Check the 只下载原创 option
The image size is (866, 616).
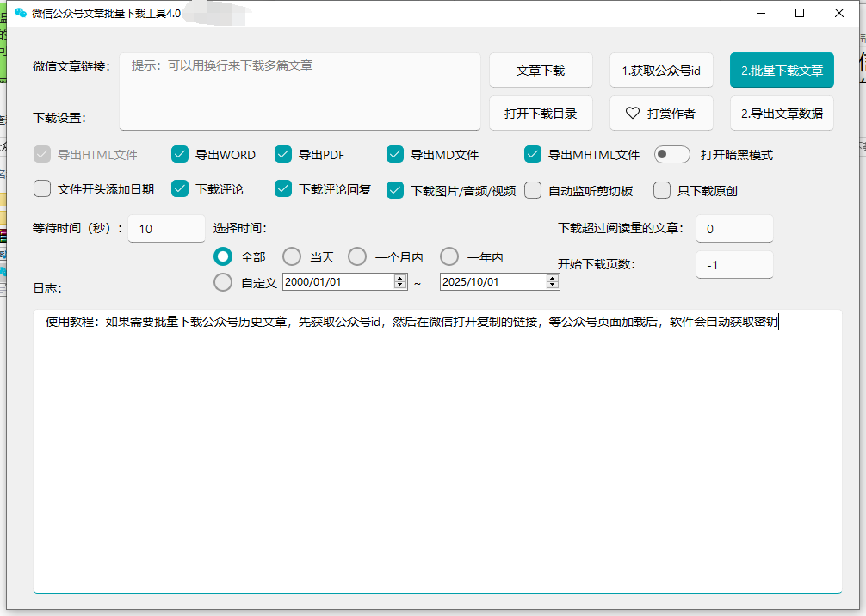tap(662, 190)
